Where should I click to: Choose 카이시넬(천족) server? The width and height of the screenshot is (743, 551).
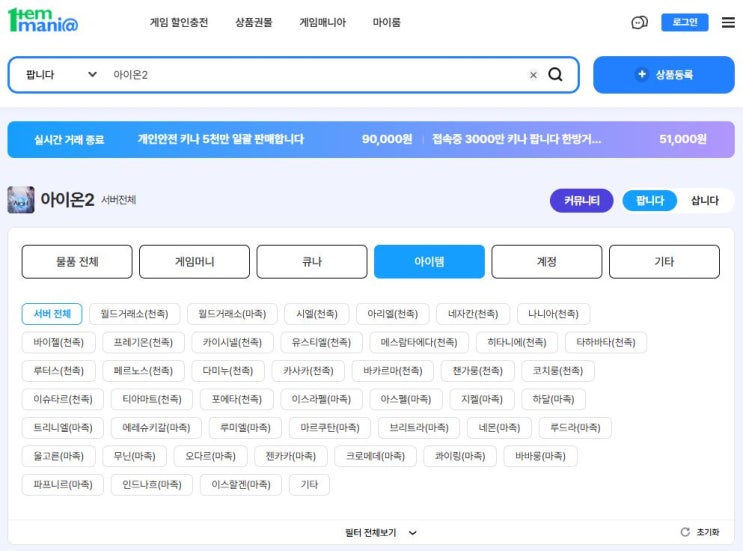pos(232,342)
